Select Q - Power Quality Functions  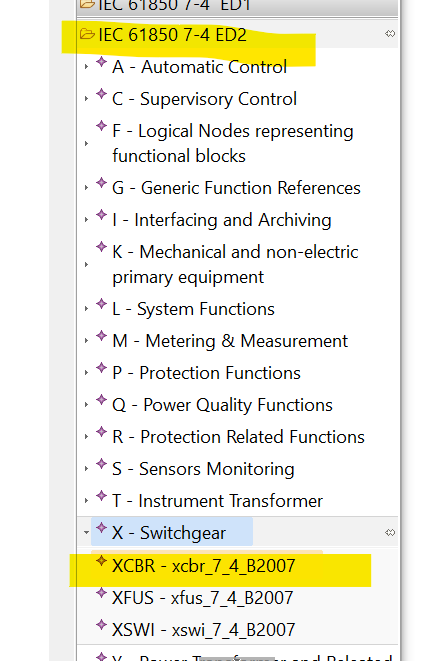pos(222,405)
